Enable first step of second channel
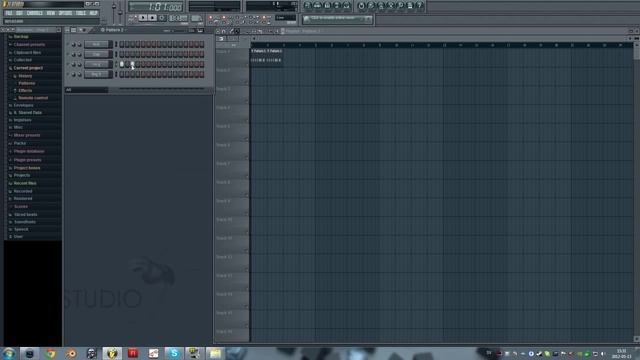 (x=122, y=54)
